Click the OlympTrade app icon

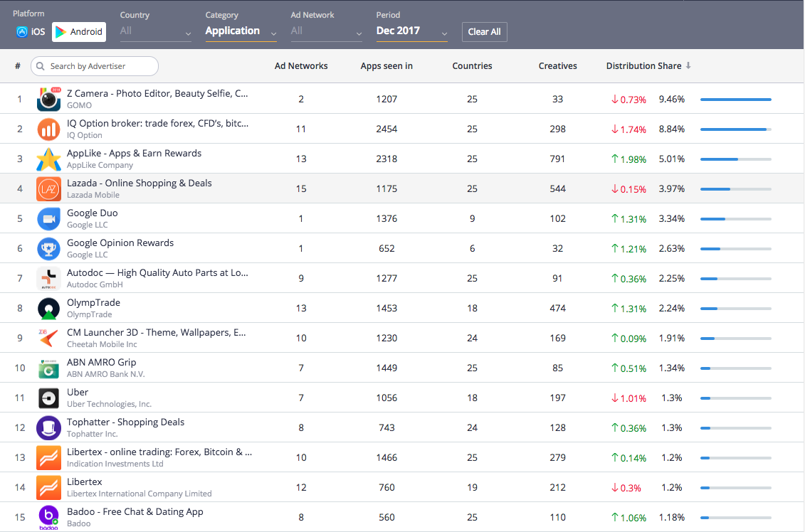(49, 309)
